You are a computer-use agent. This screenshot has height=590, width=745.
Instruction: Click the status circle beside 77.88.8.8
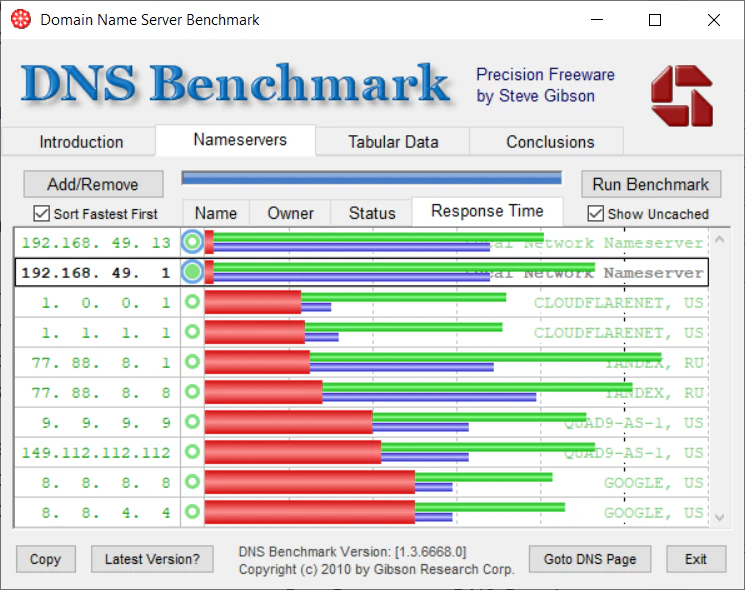tap(192, 392)
